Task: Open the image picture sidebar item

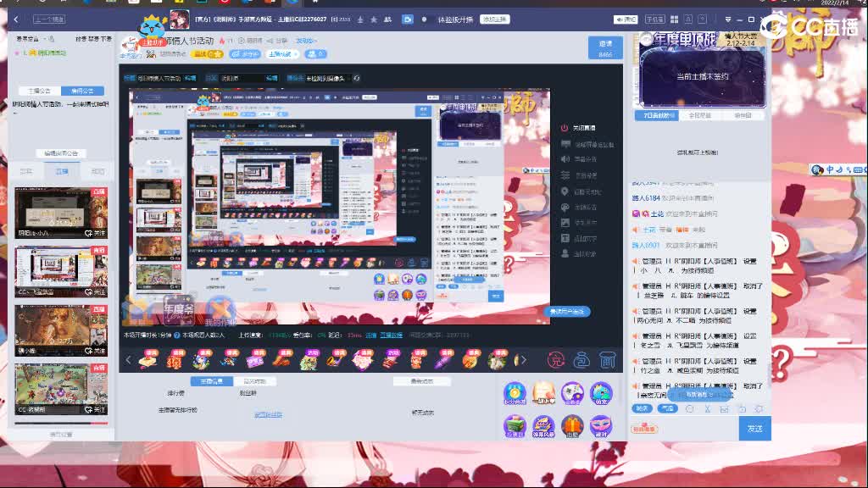Action: point(565,223)
